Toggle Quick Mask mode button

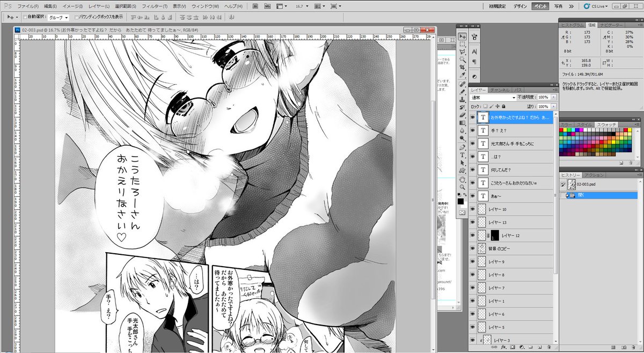[x=462, y=212]
